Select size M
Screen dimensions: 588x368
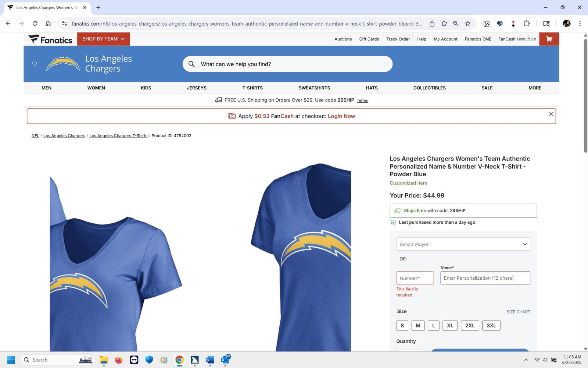418,325
